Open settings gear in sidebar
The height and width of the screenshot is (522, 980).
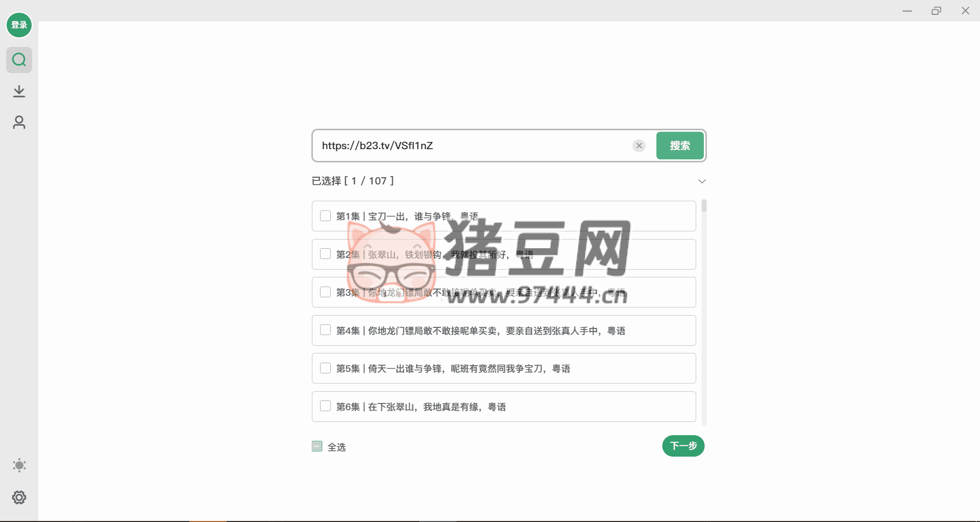pyautogui.click(x=19, y=497)
